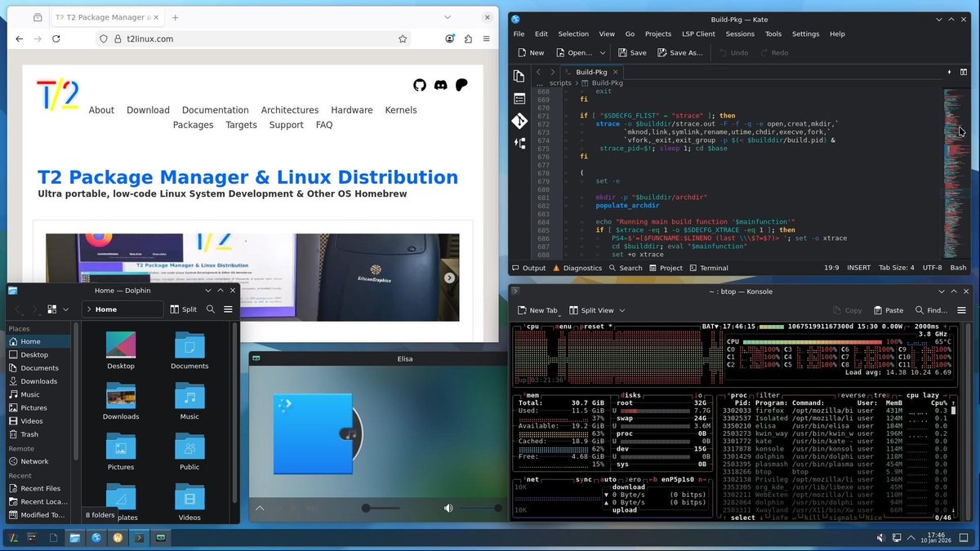The image size is (980, 551).
Task: Click Save As in Kate toolbar
Action: point(679,52)
